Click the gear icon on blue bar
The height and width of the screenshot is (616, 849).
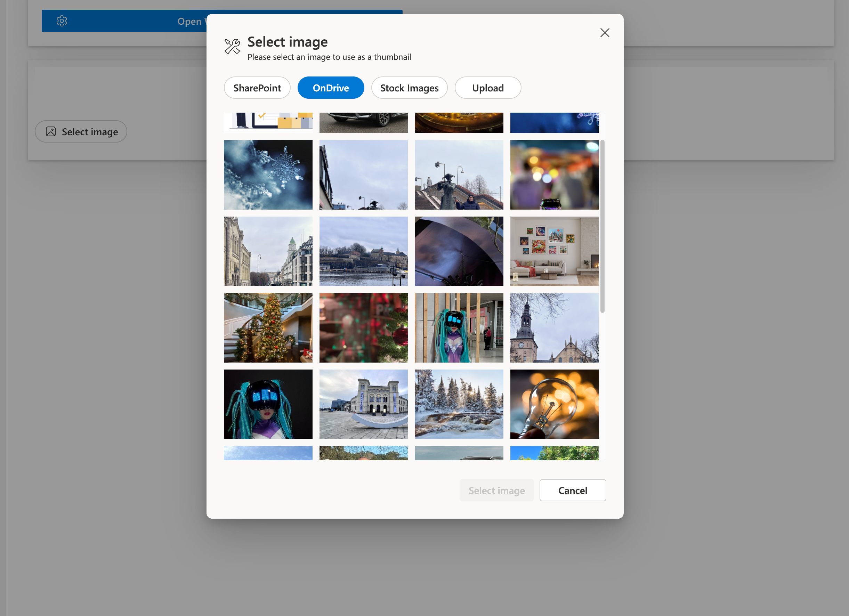click(62, 21)
